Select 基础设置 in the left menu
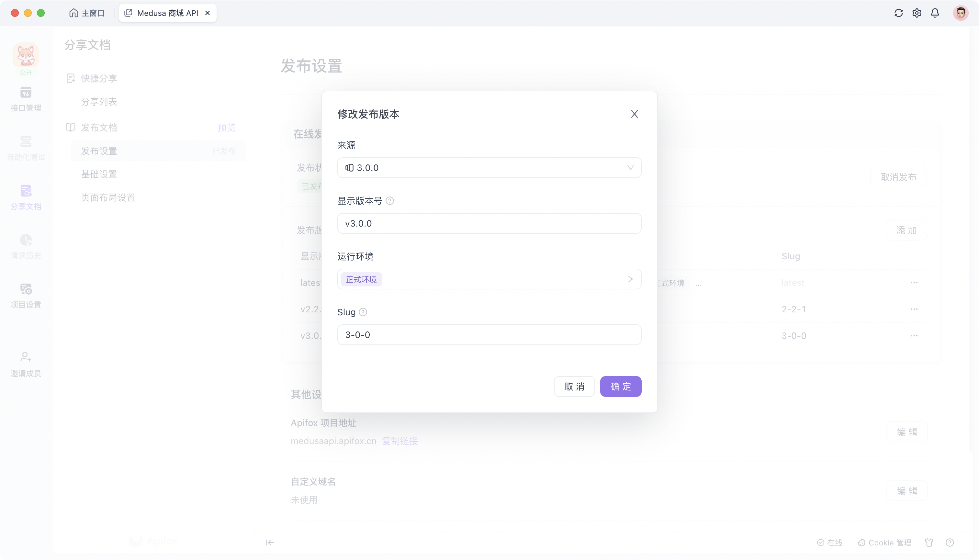979x560 pixels. pyautogui.click(x=99, y=174)
